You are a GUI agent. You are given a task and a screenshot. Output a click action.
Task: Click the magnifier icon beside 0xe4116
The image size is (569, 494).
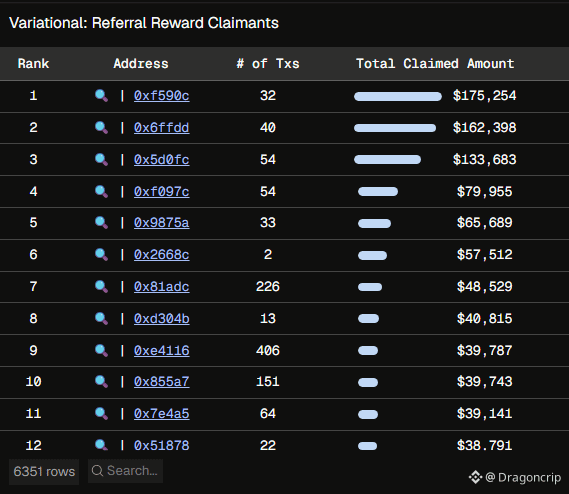pyautogui.click(x=101, y=351)
